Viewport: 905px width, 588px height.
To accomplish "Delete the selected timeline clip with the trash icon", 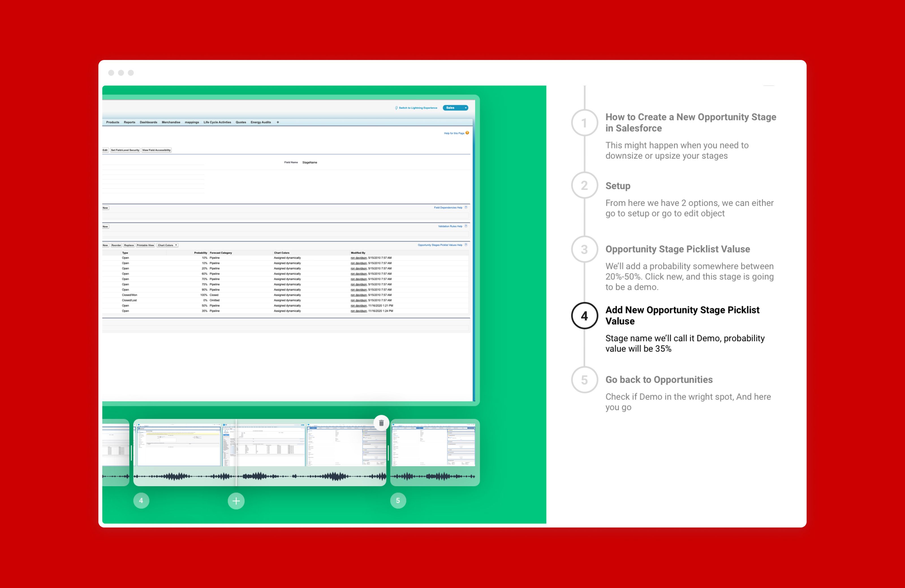I will tap(381, 422).
